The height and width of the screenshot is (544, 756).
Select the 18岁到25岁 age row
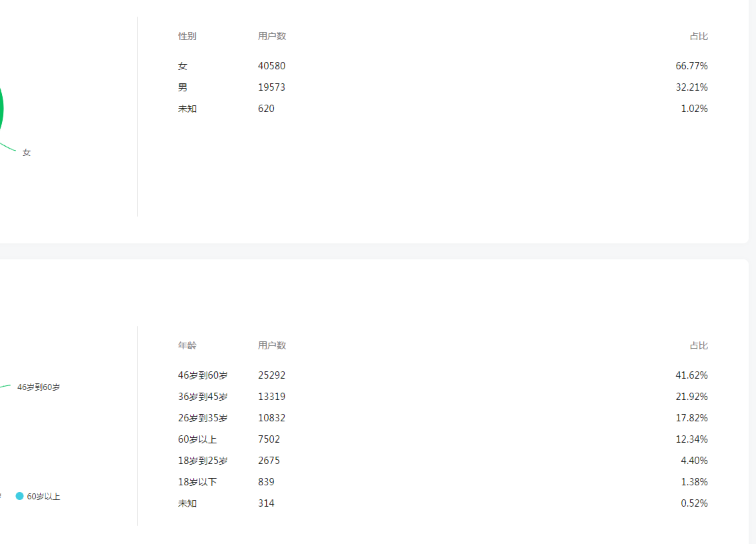pos(203,461)
